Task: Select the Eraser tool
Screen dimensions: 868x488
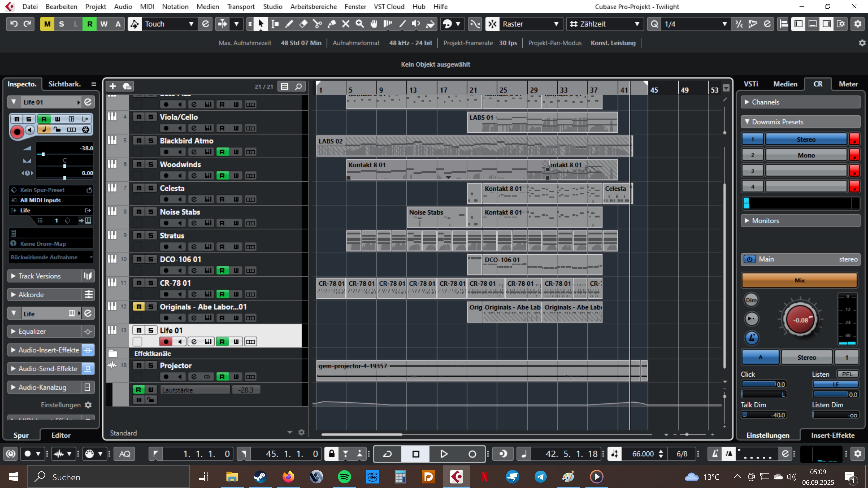Action: pyautogui.click(x=303, y=24)
